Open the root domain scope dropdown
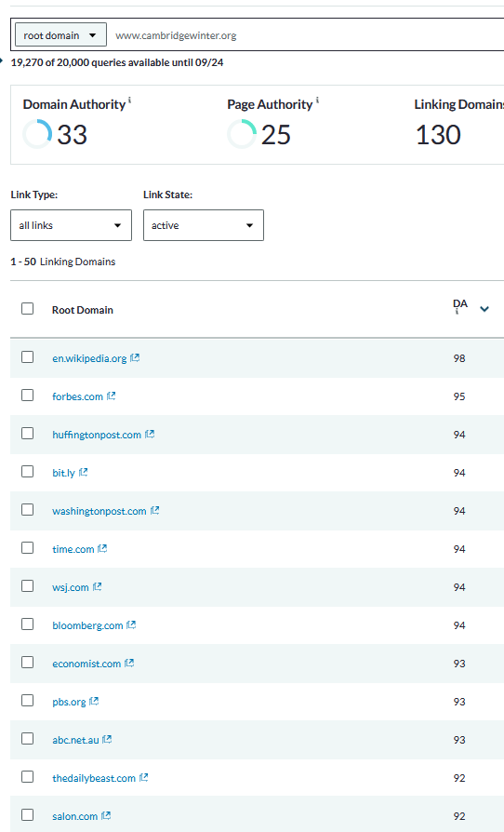This screenshot has width=504, height=832. [60, 35]
